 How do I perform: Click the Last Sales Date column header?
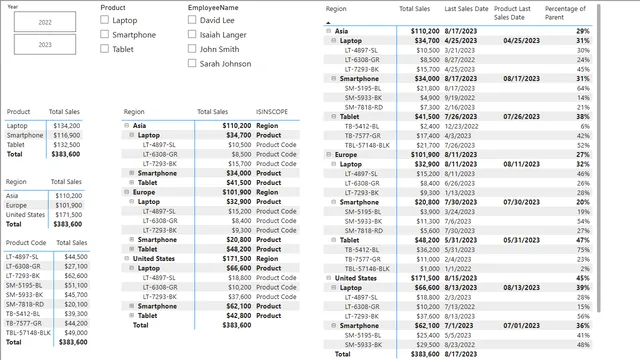point(466,9)
